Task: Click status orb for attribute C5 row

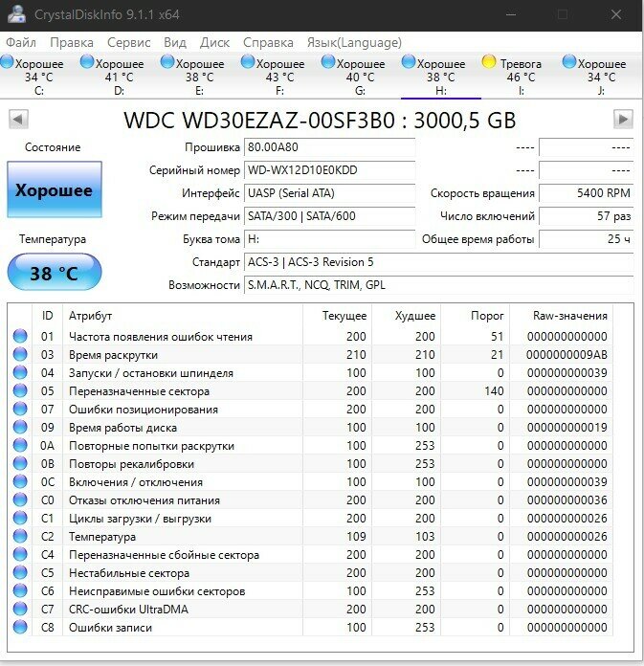Action: click(20, 572)
